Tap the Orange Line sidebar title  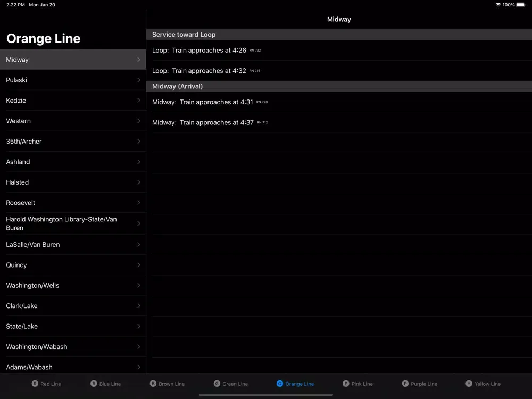tap(44, 39)
